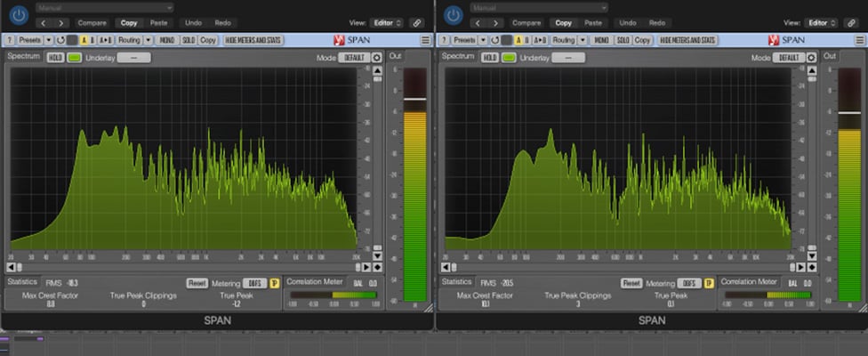This screenshot has height=356, width=868.
Task: Click the circular reset arrow in the right SPAN
Action: (494, 40)
